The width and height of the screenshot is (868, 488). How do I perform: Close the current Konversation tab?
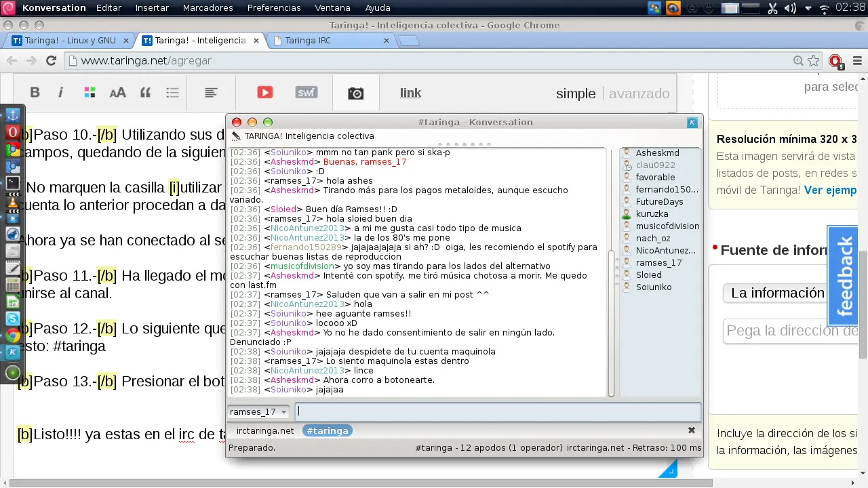pyautogui.click(x=692, y=430)
